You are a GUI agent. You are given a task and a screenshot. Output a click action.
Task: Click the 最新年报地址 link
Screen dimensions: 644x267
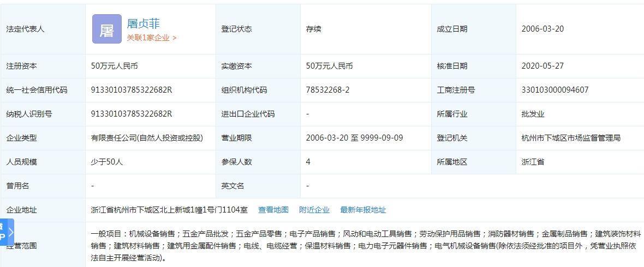pos(363,210)
